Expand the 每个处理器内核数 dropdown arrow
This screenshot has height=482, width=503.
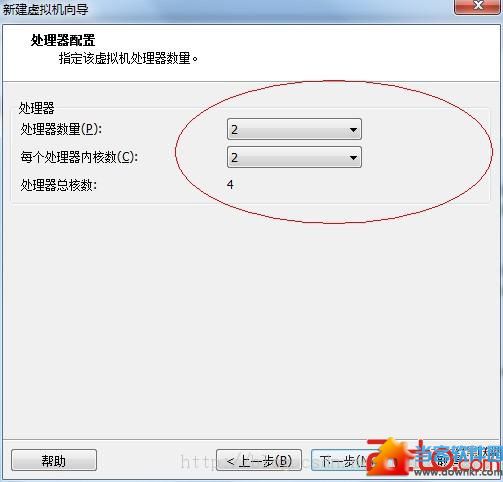[x=353, y=158]
